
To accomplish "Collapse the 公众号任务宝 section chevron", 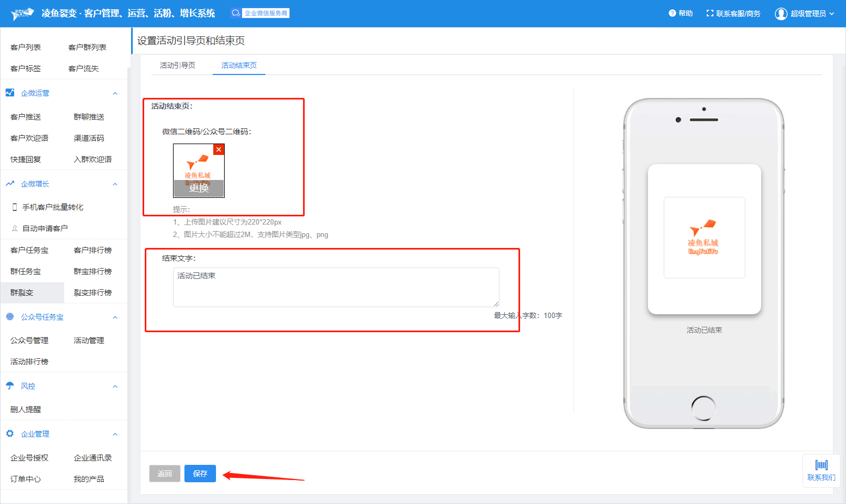I will (115, 318).
